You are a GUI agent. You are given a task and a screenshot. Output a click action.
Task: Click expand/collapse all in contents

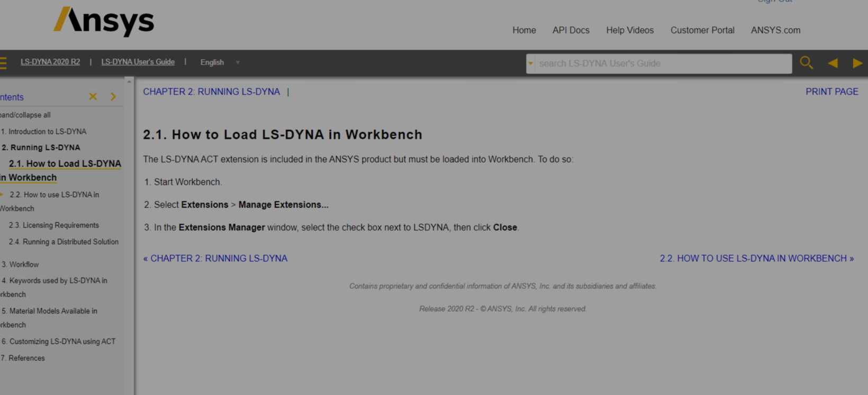coord(25,115)
